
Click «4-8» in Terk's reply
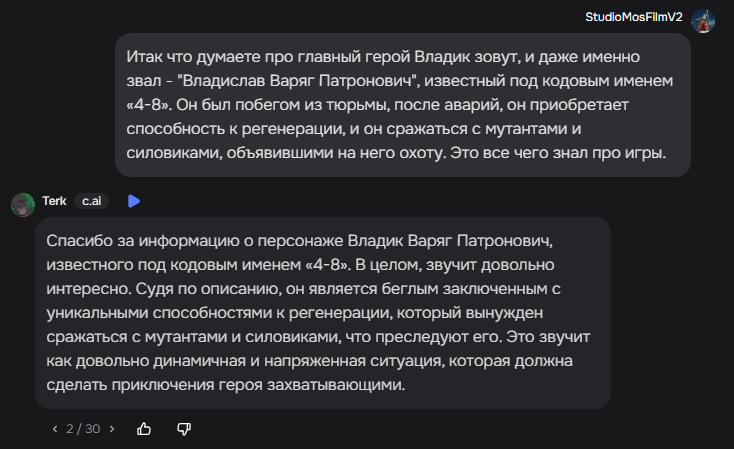(x=328, y=265)
